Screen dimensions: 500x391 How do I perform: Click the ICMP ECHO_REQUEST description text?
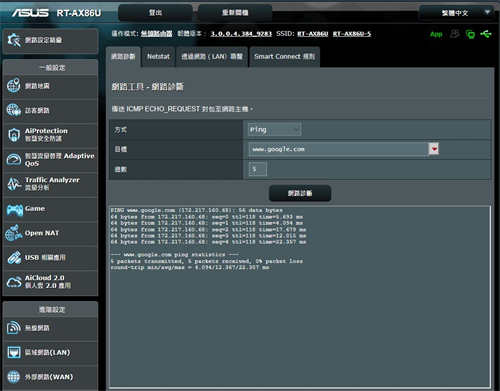(182, 109)
